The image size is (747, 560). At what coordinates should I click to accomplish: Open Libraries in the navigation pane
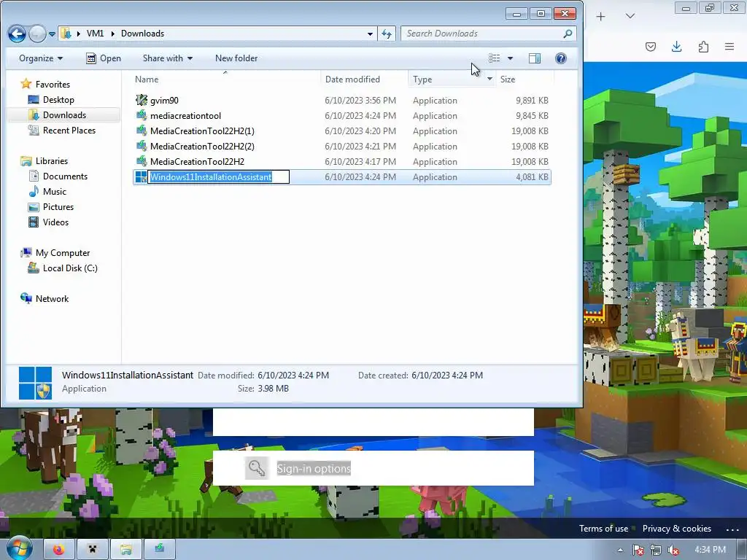52,161
